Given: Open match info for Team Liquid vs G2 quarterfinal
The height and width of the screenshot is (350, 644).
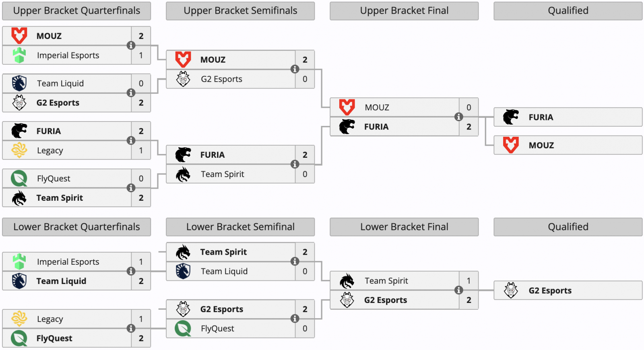Looking at the screenshot, I should (x=131, y=93).
